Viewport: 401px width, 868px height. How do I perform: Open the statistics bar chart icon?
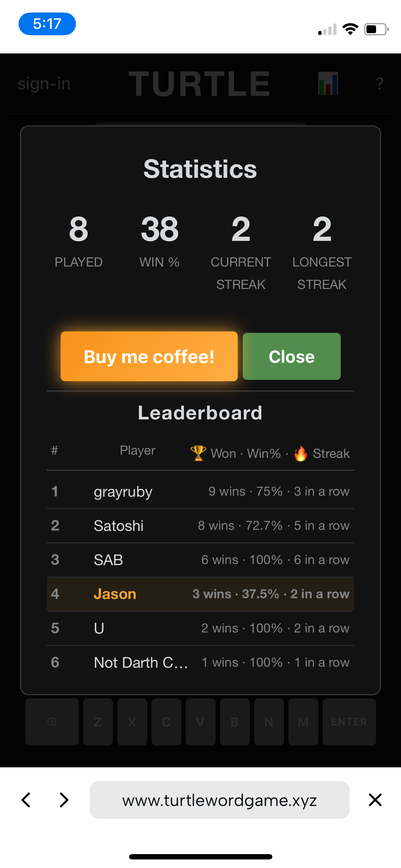point(328,84)
